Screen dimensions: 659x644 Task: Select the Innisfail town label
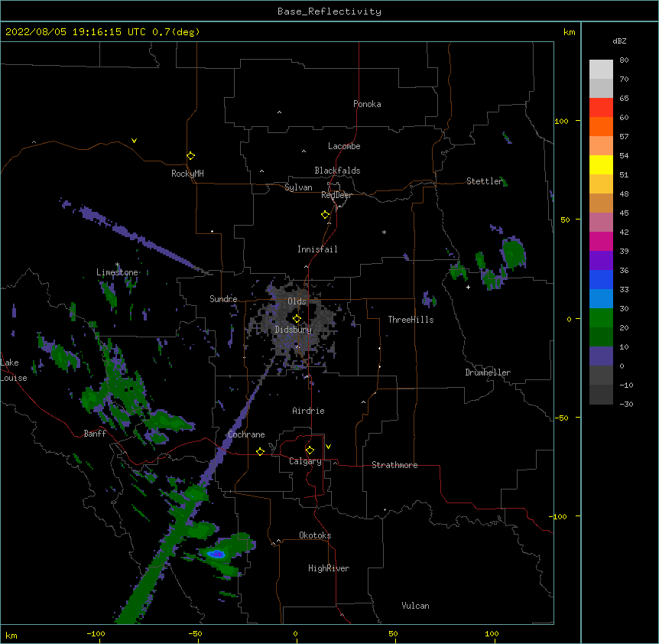point(317,249)
